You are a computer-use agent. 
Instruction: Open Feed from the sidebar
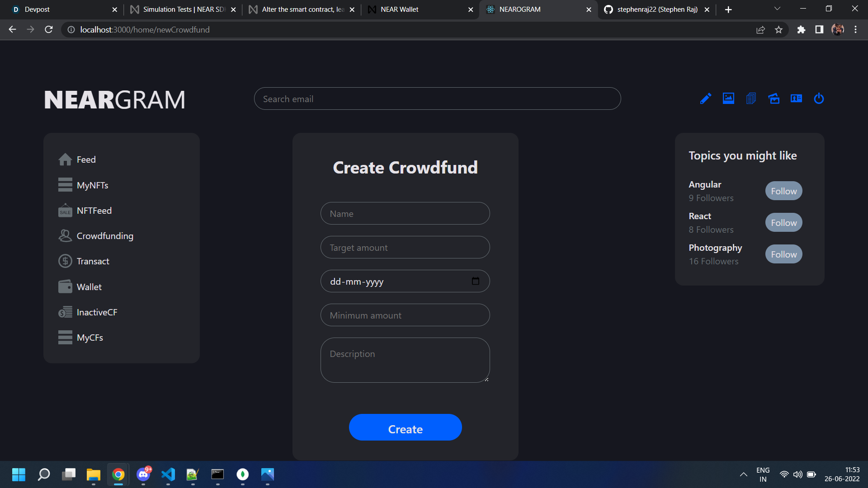pyautogui.click(x=86, y=160)
